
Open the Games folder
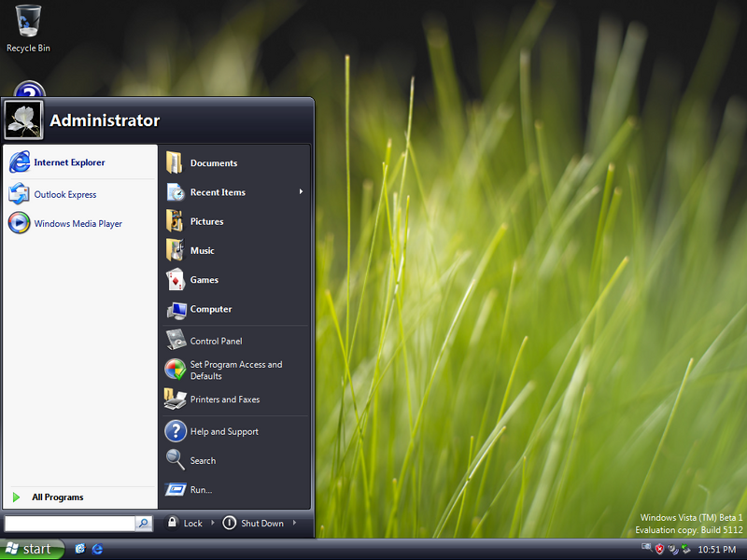tap(204, 280)
